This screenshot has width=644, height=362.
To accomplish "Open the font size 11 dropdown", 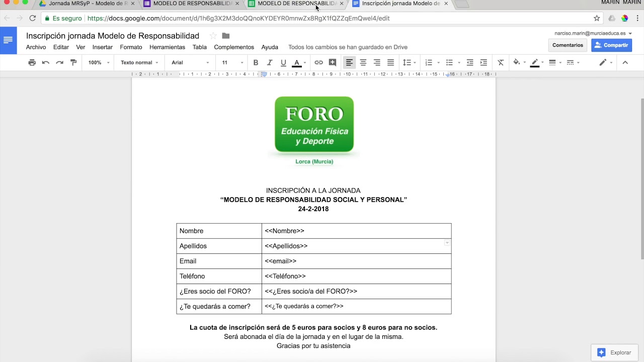I will (x=232, y=62).
